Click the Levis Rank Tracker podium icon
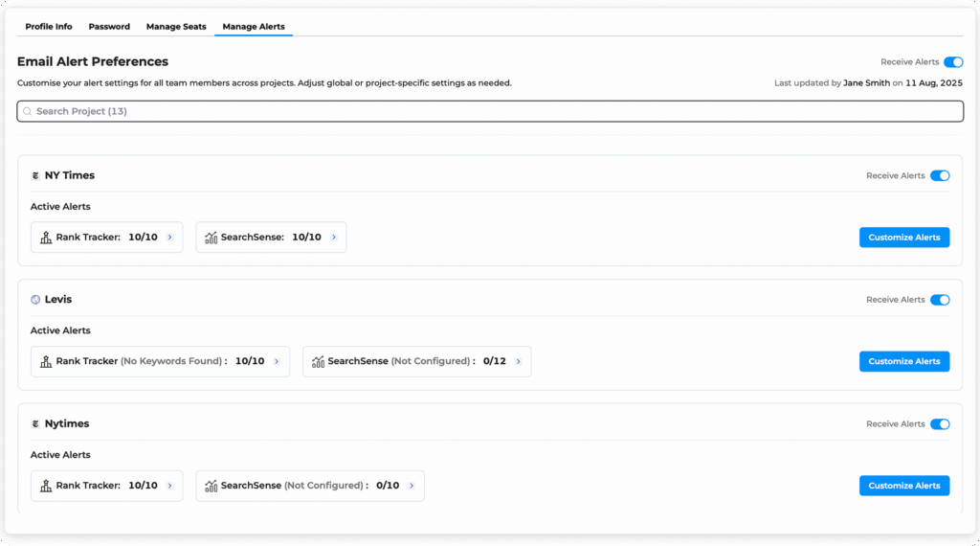Viewport: 980px width, 546px height. tap(46, 362)
